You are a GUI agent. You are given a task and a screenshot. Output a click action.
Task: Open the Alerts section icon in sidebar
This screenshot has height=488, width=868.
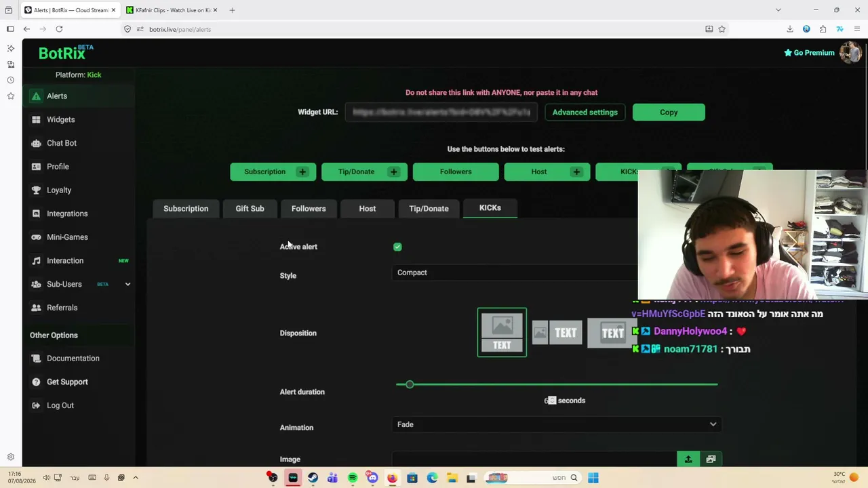[x=36, y=96]
